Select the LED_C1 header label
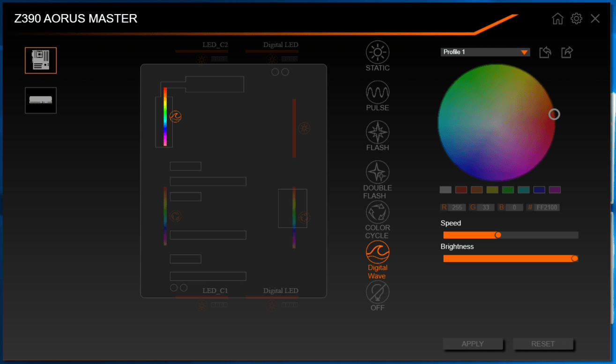Viewport: 616px width, 364px height. pyautogui.click(x=215, y=291)
